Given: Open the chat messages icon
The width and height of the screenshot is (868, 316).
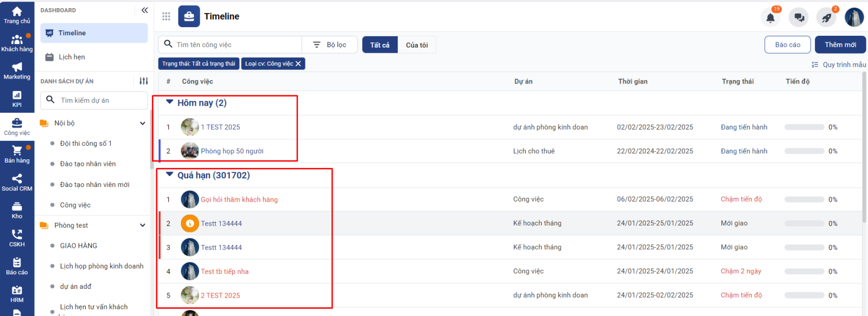Looking at the screenshot, I should click(x=799, y=17).
